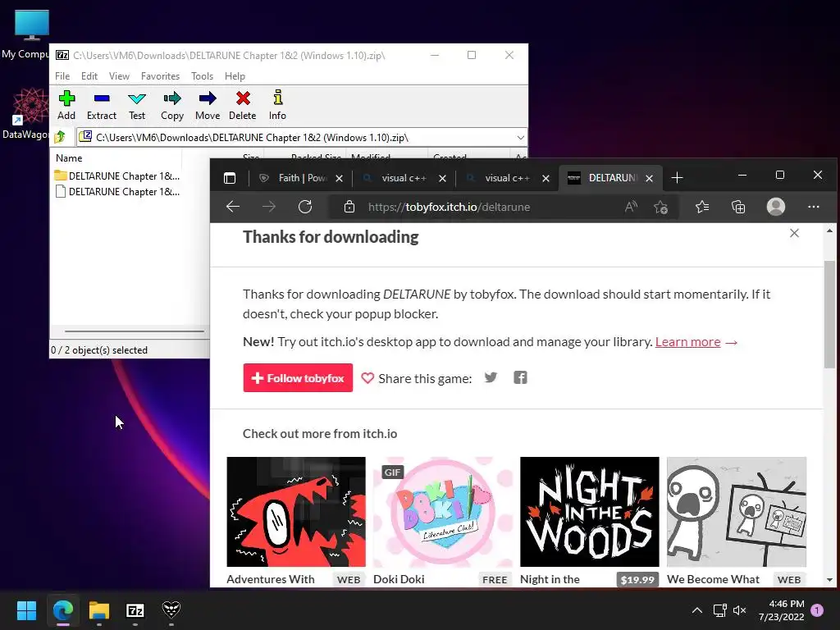Refresh the itch.io page
Viewport: 840px width, 630px height.
[x=305, y=207]
